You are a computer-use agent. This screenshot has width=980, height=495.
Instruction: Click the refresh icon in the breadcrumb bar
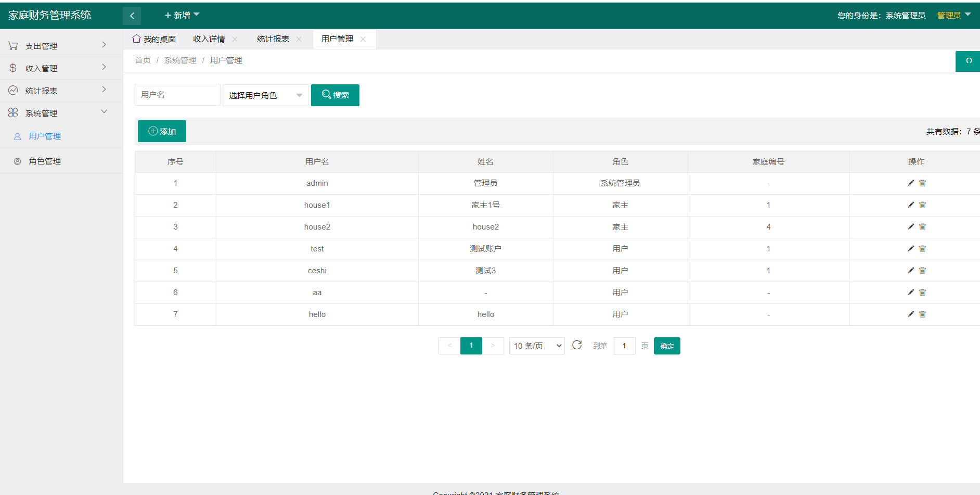click(x=968, y=61)
